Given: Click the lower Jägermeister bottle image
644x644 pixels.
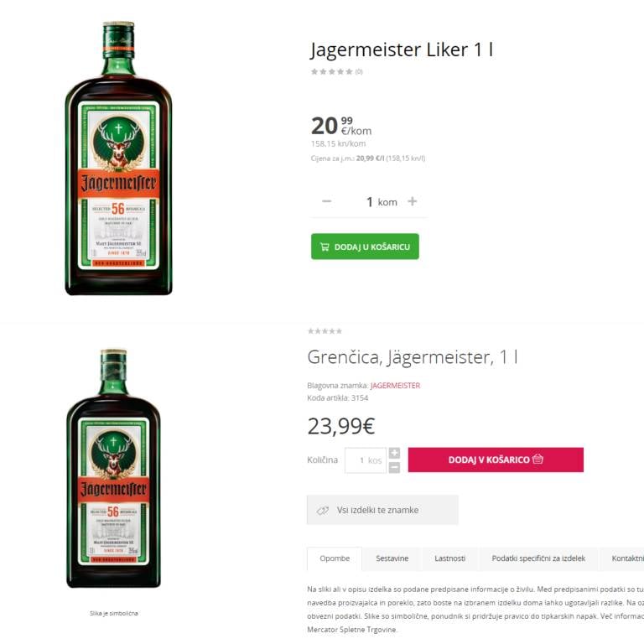Looking at the screenshot, I should 113,468.
